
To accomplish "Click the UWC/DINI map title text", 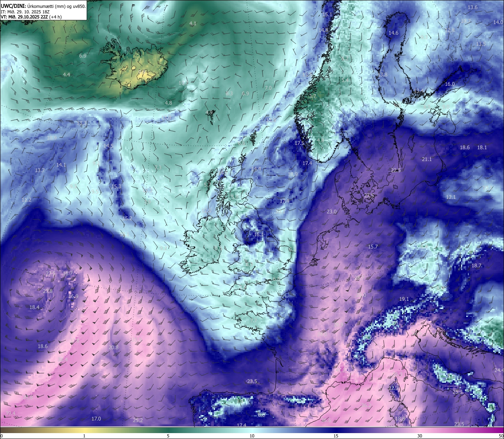I will (x=43, y=6).
